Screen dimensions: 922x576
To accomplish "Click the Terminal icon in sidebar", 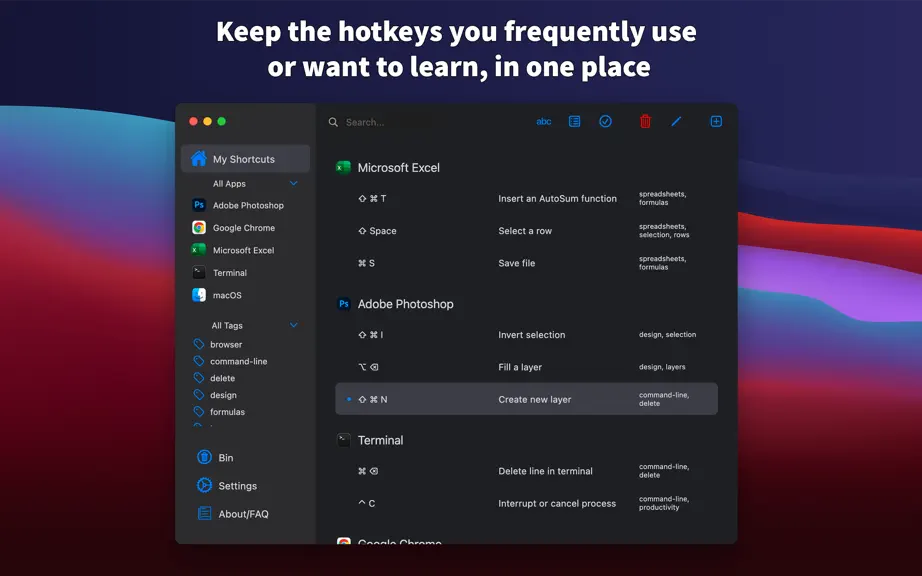I will click(199, 273).
